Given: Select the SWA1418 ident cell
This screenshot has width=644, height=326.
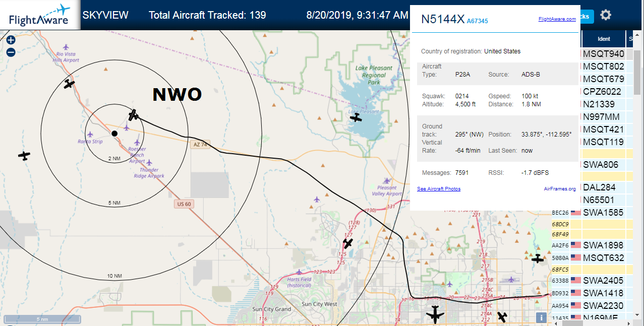Looking at the screenshot, I should coord(604,293).
